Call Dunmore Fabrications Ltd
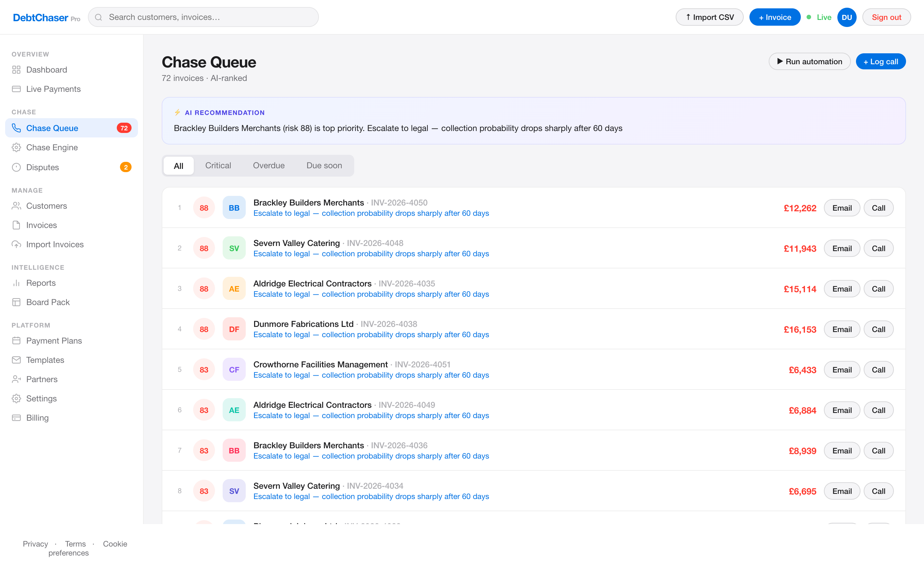This screenshot has width=924, height=578. (x=878, y=329)
